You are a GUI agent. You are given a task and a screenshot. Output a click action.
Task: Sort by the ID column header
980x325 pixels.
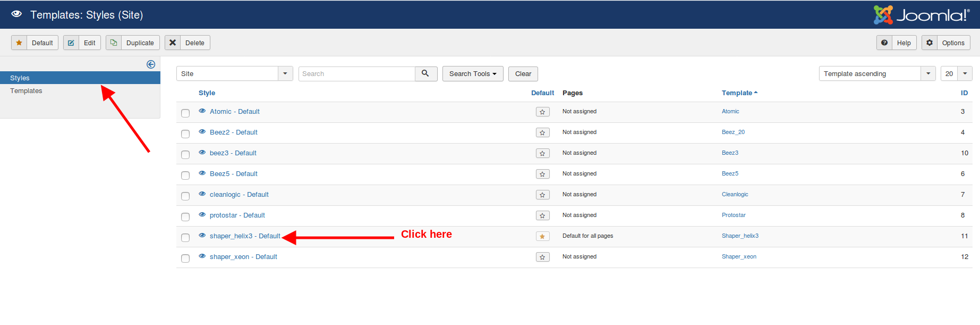pos(964,93)
